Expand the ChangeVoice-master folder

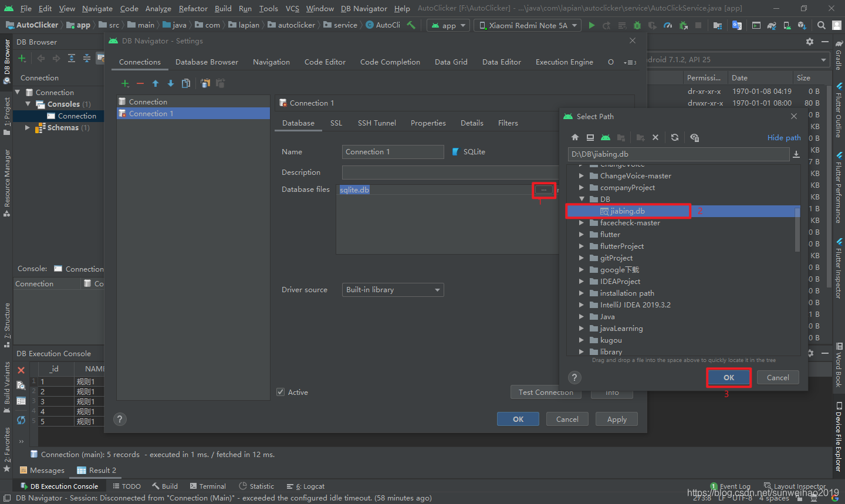tap(582, 176)
